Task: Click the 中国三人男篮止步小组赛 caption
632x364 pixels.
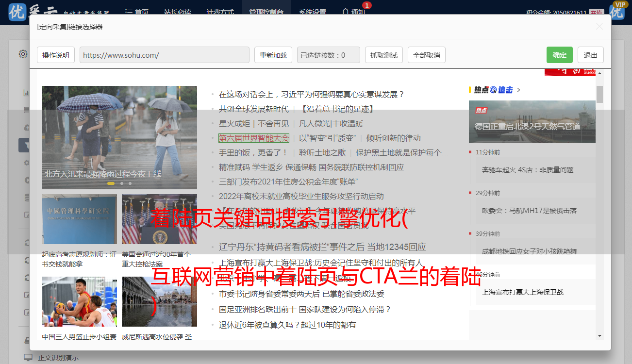Action: click(79, 337)
